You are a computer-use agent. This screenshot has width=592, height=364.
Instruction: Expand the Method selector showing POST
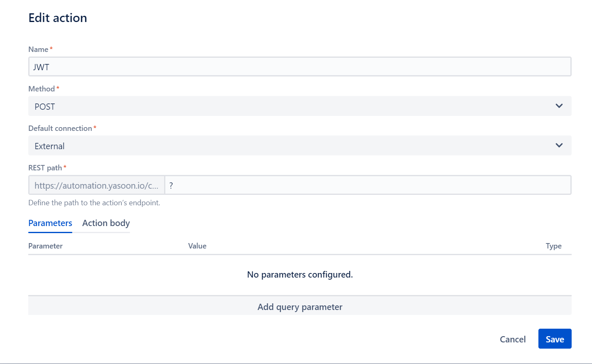(299, 106)
